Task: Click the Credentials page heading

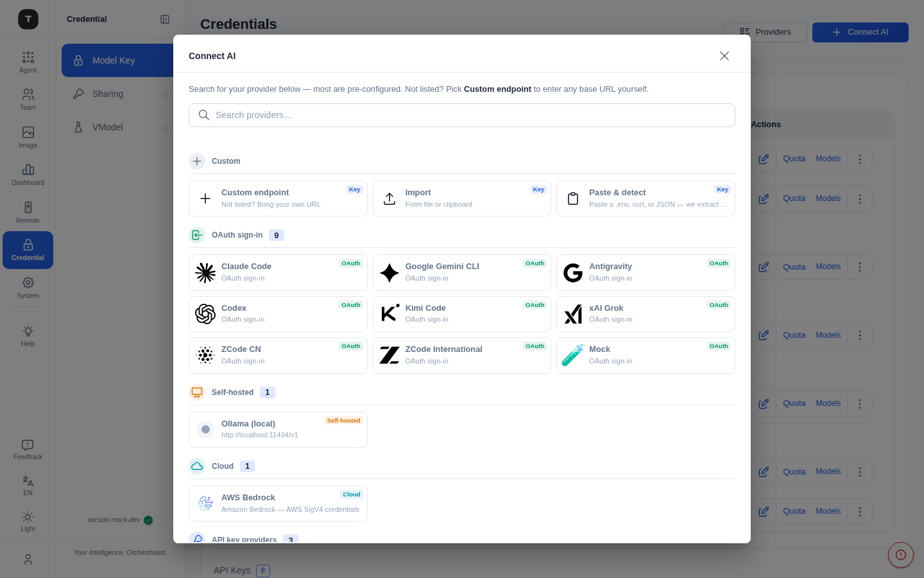Action: pos(239,24)
